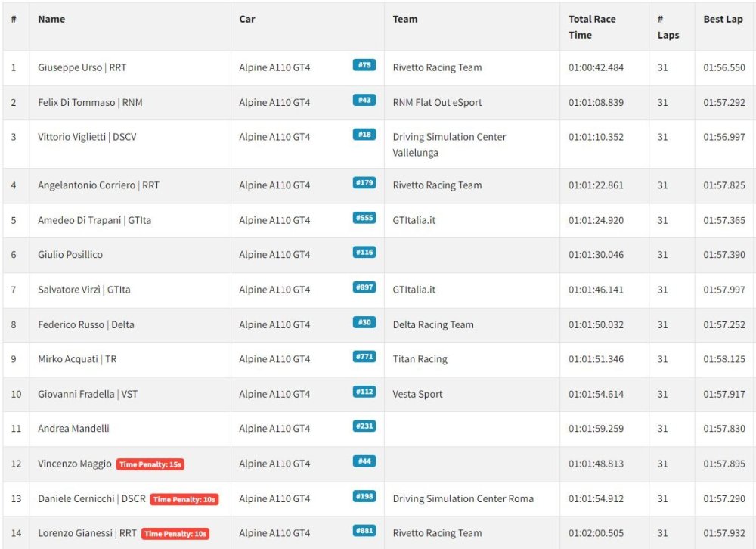Click the #555 car number badge
This screenshot has height=549, width=756.
(364, 218)
